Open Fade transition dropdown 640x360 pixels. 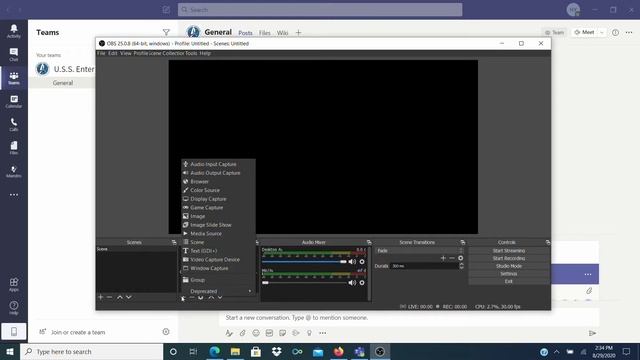pyautogui.click(x=420, y=251)
